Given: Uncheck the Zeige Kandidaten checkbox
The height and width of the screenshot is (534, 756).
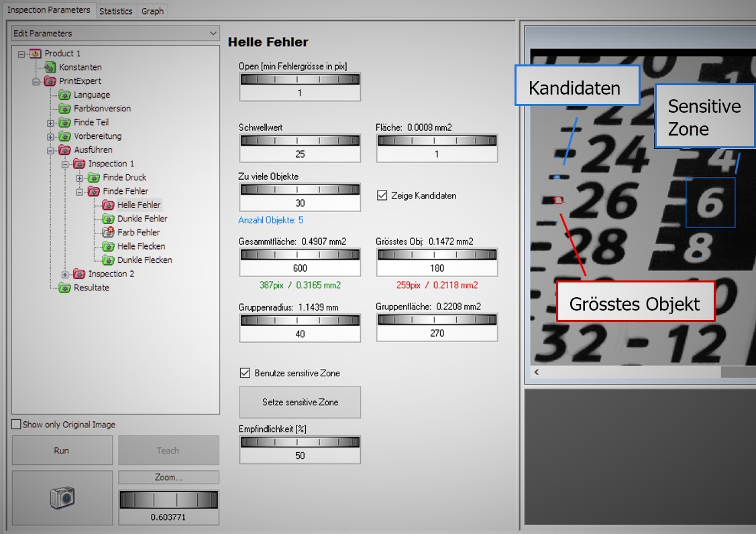Looking at the screenshot, I should 382,196.
